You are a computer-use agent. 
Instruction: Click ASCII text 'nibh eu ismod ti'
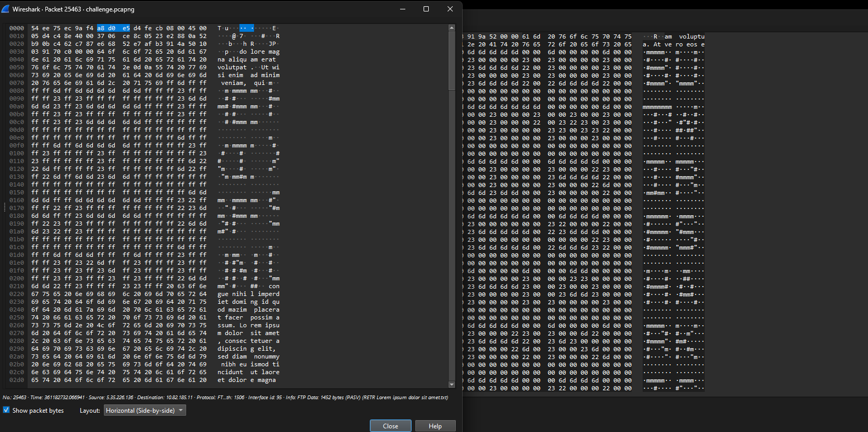pyautogui.click(x=250, y=364)
